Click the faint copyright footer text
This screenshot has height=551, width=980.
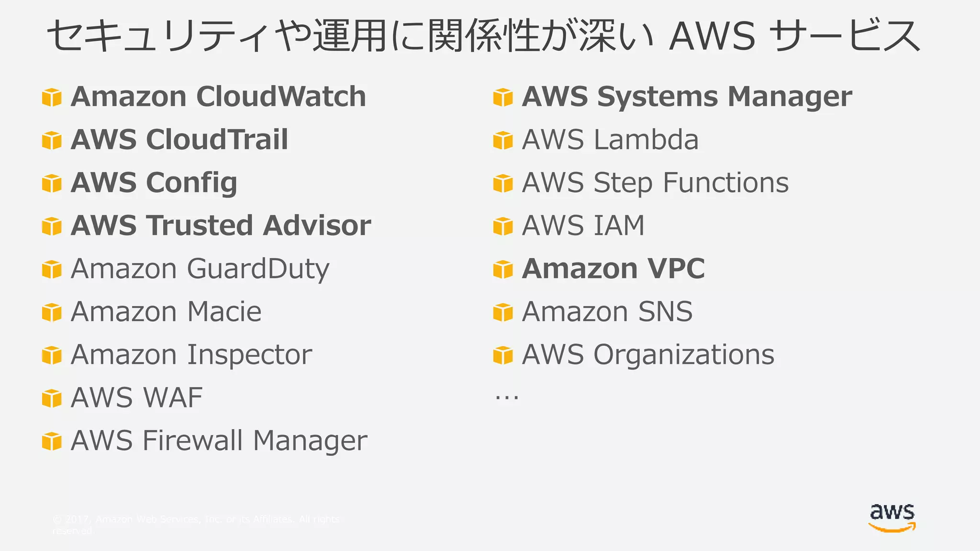[x=196, y=524]
